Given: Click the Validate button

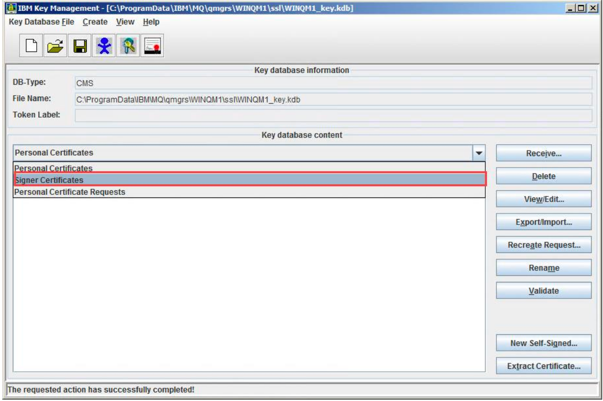Looking at the screenshot, I should [x=543, y=291].
